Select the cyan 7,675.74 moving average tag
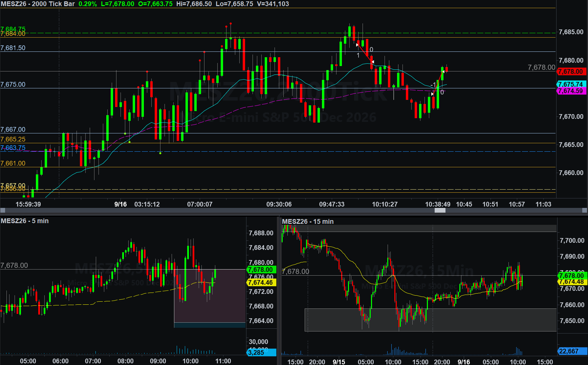 tap(571, 84)
